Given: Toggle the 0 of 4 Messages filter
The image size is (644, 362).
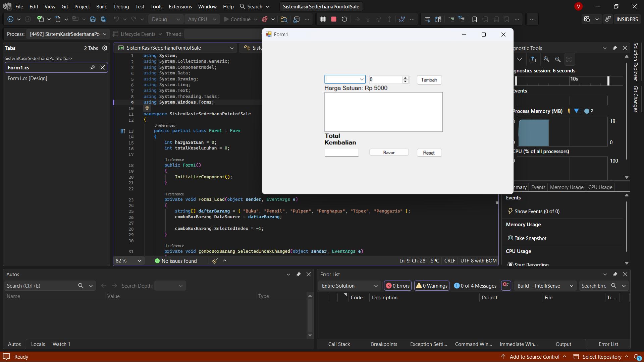Looking at the screenshot, I should pyautogui.click(x=475, y=286).
